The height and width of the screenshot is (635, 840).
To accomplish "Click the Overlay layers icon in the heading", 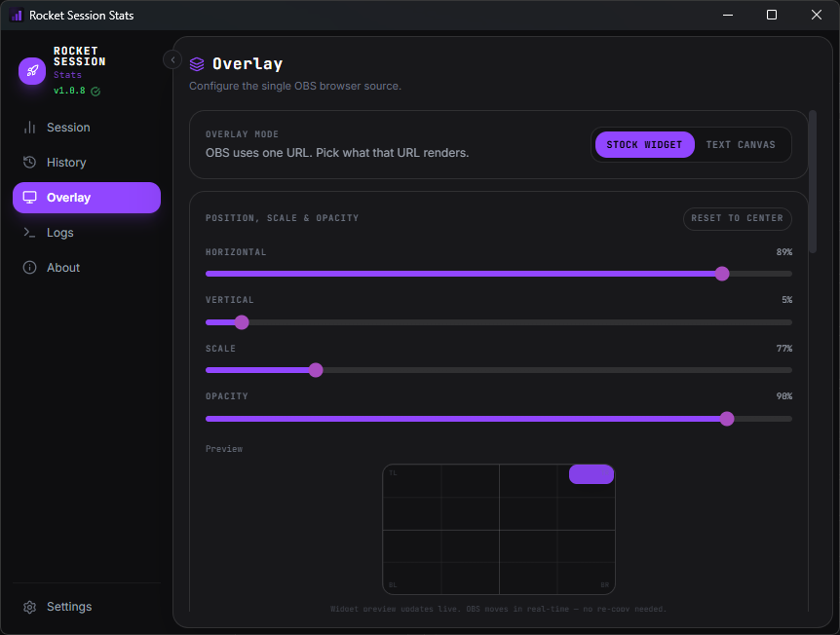I will point(197,64).
